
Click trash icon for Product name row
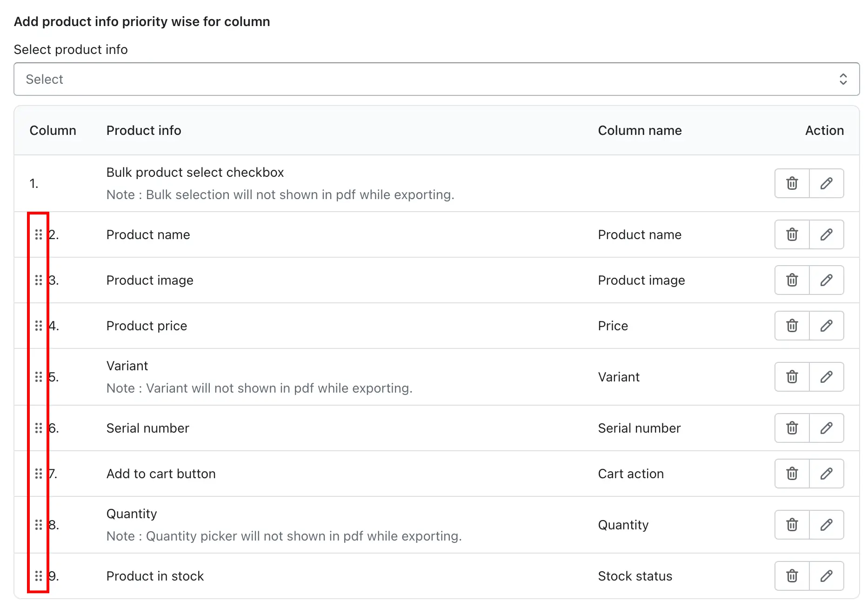[x=792, y=234]
